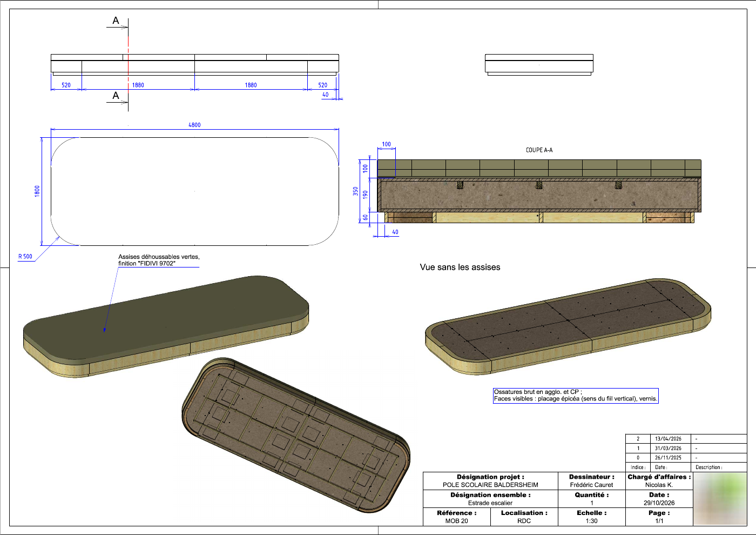Select the 'Assises déhoussables vertes' annotation
This screenshot has height=535, width=756.
click(159, 260)
